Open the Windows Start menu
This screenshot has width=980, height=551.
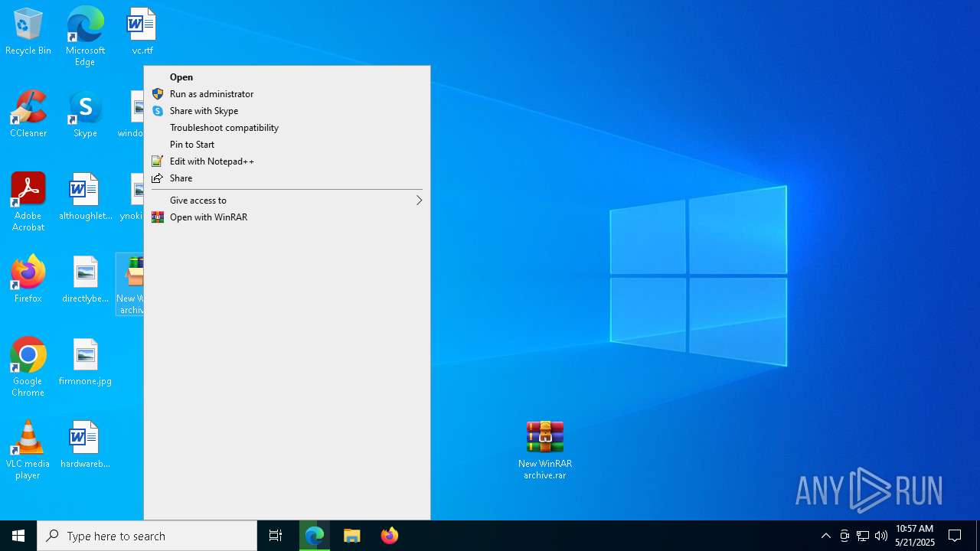(x=18, y=536)
